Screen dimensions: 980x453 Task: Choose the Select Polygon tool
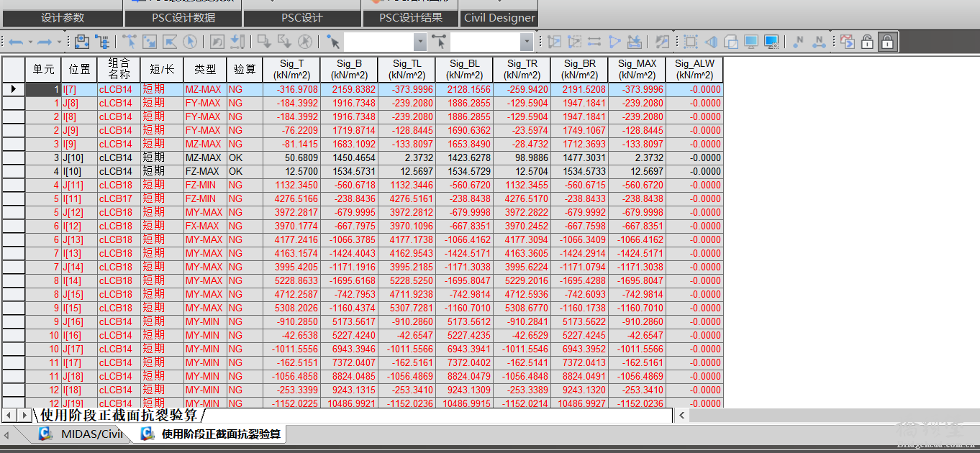click(170, 42)
